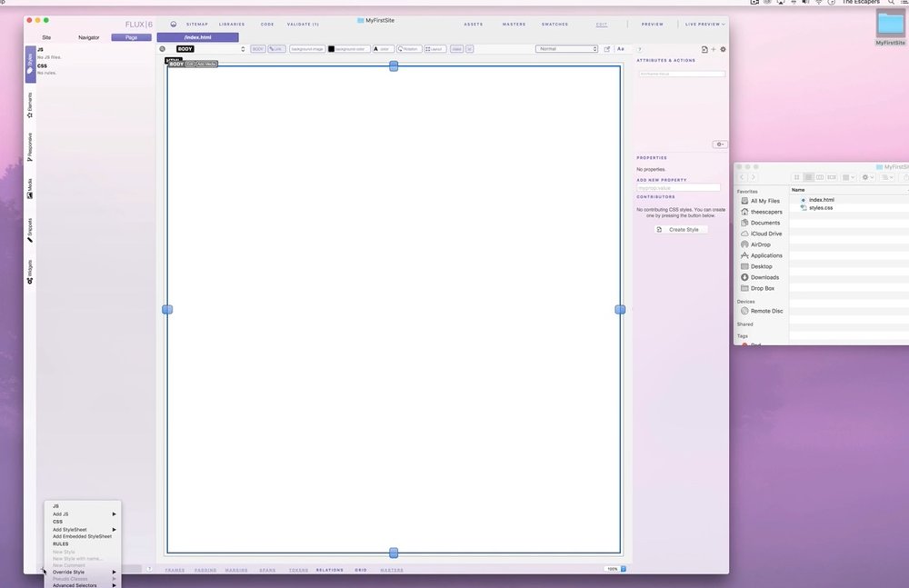Image resolution: width=909 pixels, height=588 pixels.
Task: Open LIVE PREVIEW dropdown
Action: tap(705, 25)
